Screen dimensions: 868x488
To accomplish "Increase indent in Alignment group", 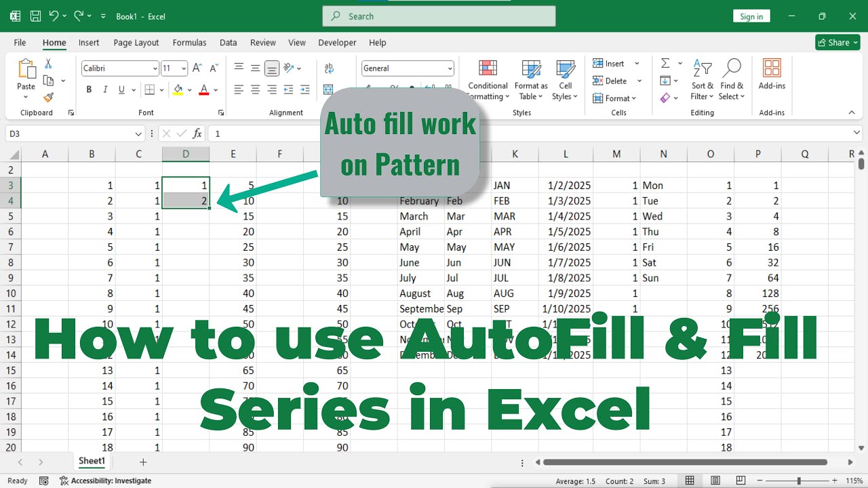I will click(305, 89).
